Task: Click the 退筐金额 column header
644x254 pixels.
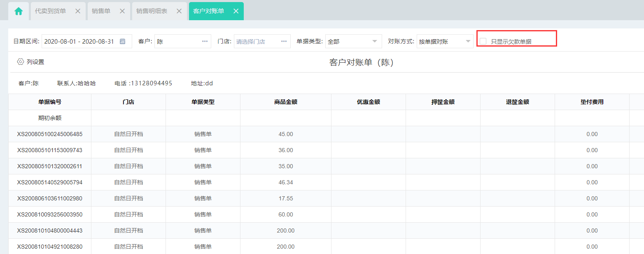Action: (518, 102)
